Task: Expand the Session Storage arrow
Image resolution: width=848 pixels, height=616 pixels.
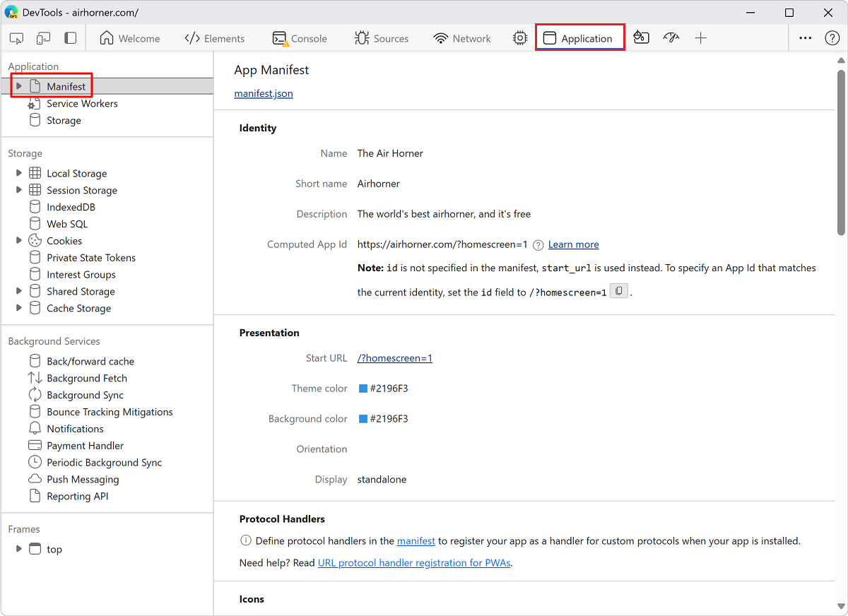Action: 19,190
